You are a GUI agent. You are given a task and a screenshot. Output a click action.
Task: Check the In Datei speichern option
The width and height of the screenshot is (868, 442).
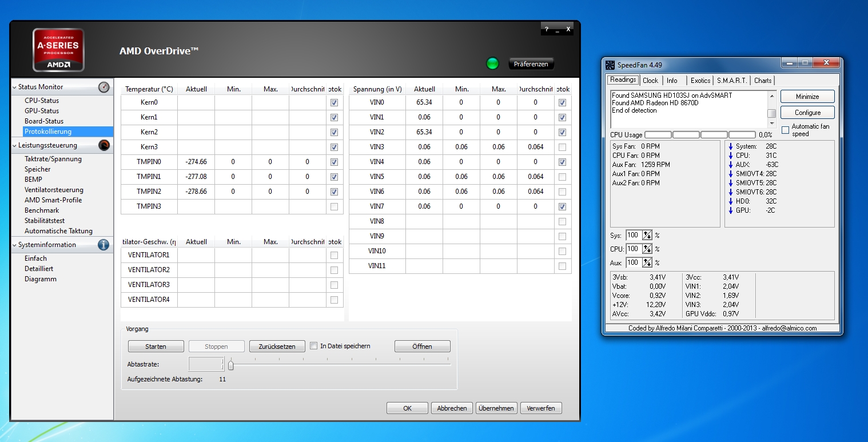point(313,346)
